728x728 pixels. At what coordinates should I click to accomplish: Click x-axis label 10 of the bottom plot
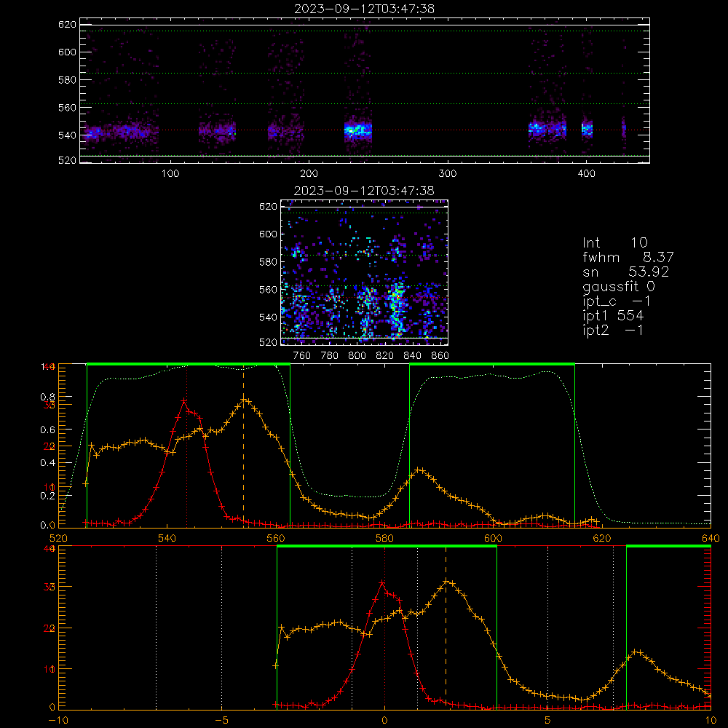(711, 720)
